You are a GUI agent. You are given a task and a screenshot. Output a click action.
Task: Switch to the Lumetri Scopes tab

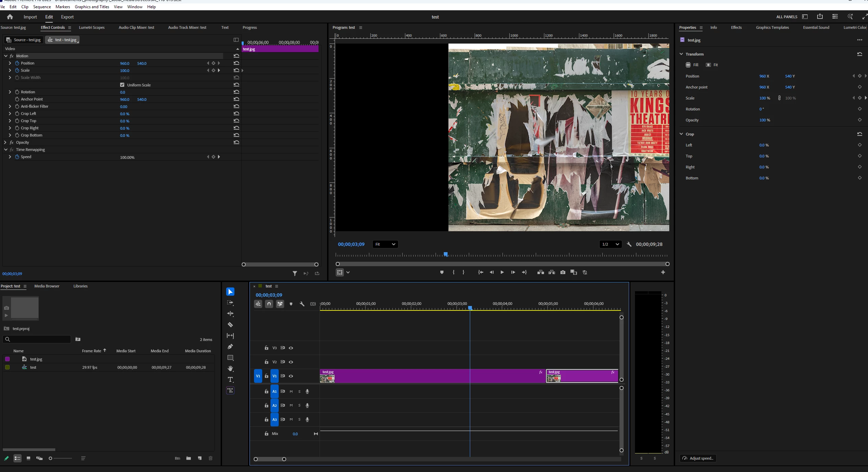click(x=92, y=27)
